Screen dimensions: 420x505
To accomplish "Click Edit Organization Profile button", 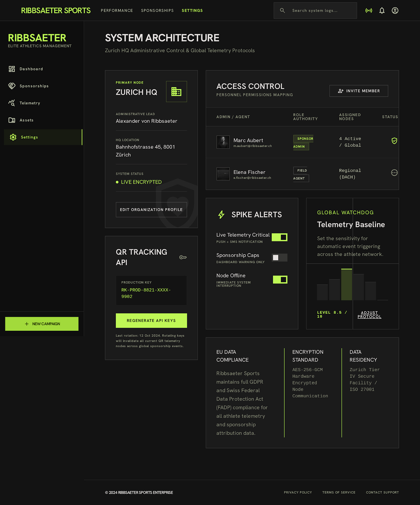I will coord(151,210).
